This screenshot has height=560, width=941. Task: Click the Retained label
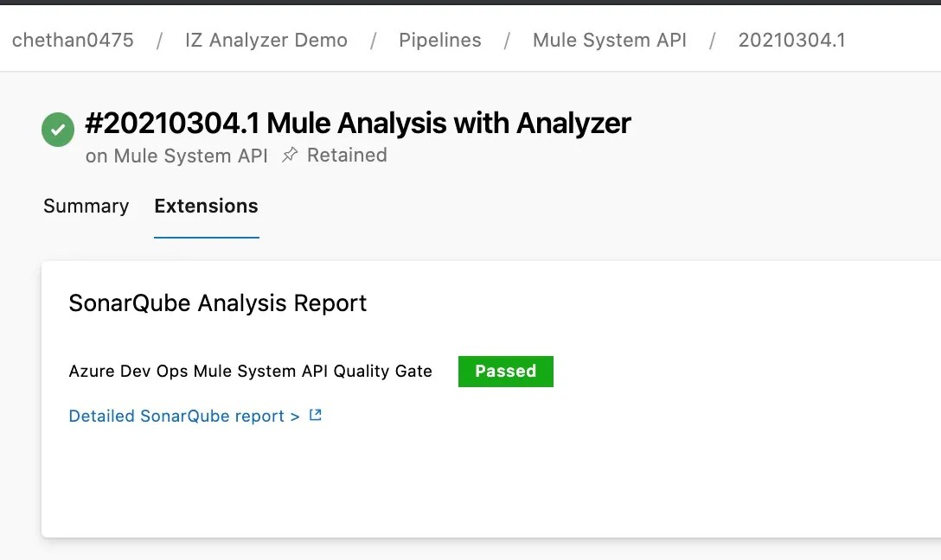click(347, 156)
